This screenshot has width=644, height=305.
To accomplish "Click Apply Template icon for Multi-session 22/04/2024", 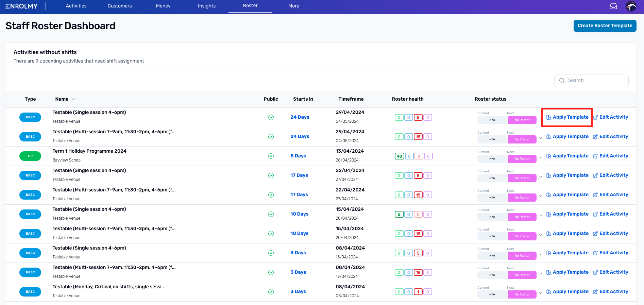I will pos(549,195).
